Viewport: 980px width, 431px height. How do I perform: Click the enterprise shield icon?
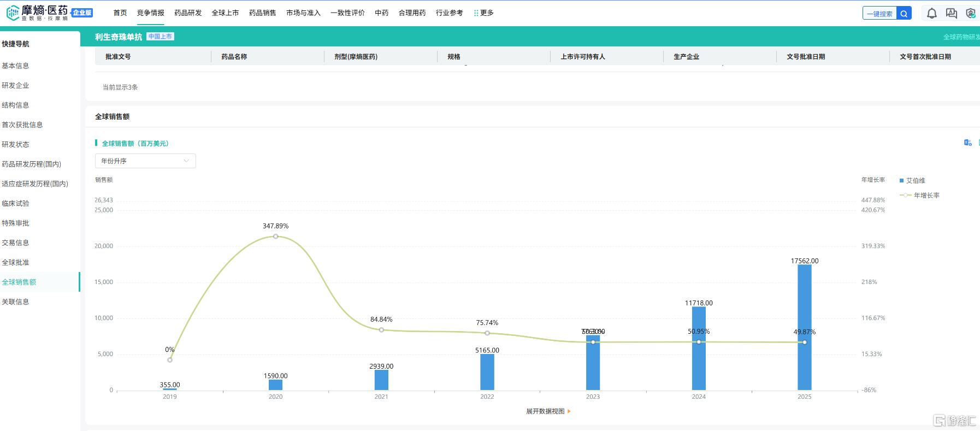[971, 14]
